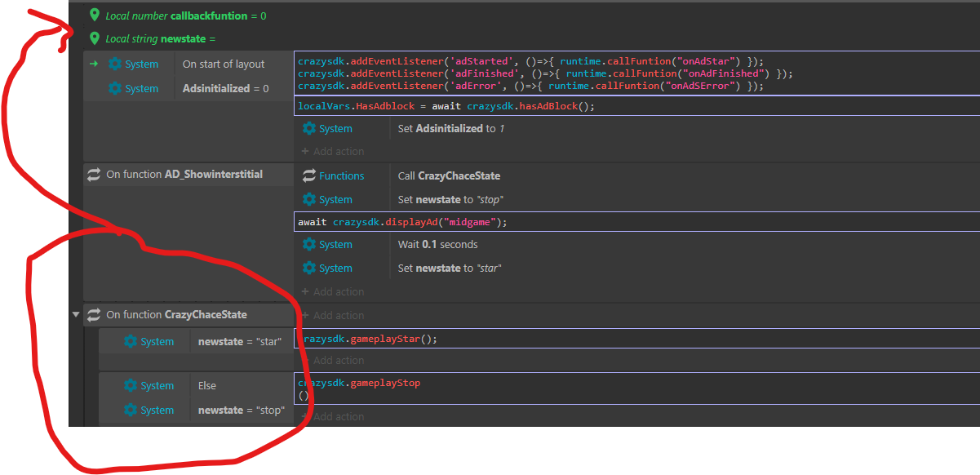Screen dimensions: 980x475
Task: Click the function icon of On function CrazyChaceState
Action: pos(94,314)
